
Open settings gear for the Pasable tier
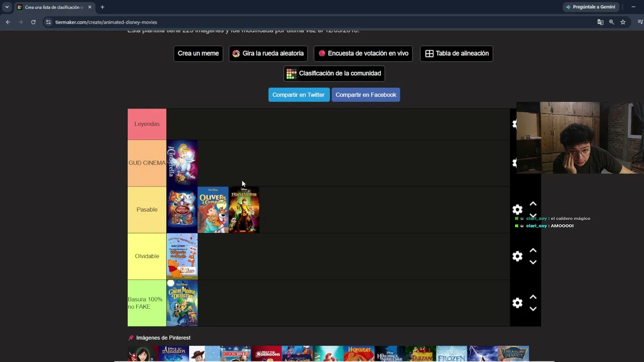[x=517, y=210]
